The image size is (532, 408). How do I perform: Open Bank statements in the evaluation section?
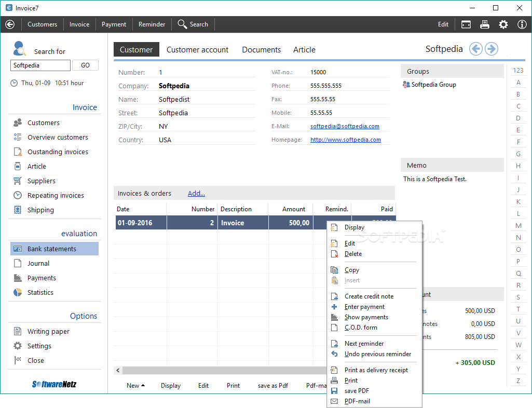pyautogui.click(x=54, y=249)
